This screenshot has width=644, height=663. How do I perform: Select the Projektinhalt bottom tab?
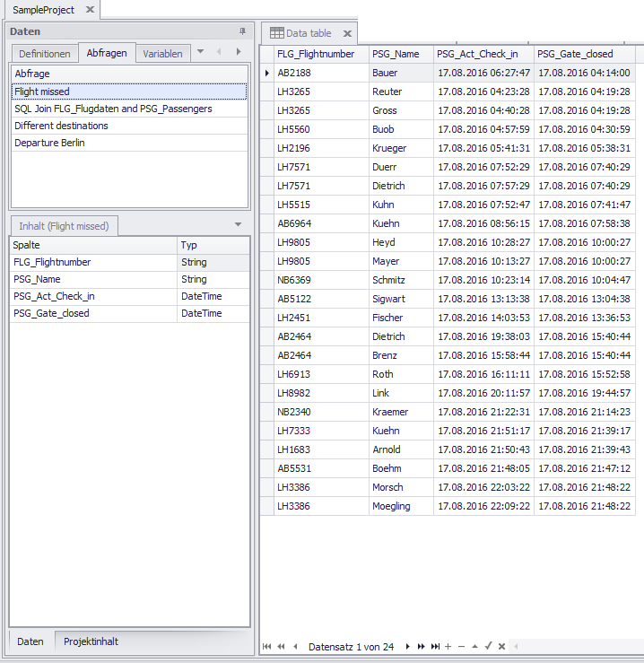(x=91, y=641)
